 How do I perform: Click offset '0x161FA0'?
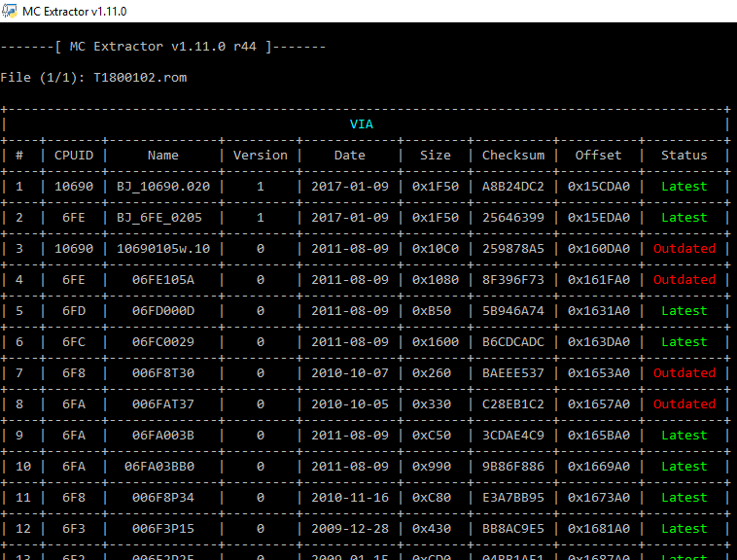(x=598, y=280)
